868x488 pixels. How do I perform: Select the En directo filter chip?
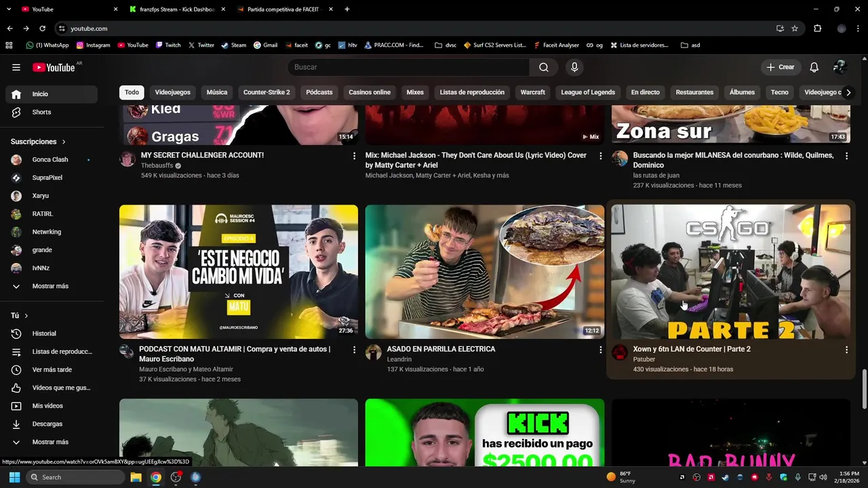[x=646, y=92]
